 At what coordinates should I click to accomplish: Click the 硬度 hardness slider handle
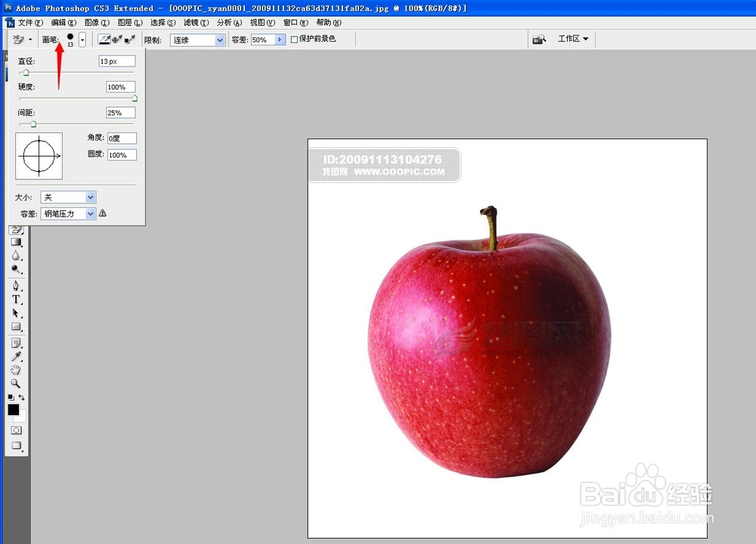[135, 98]
